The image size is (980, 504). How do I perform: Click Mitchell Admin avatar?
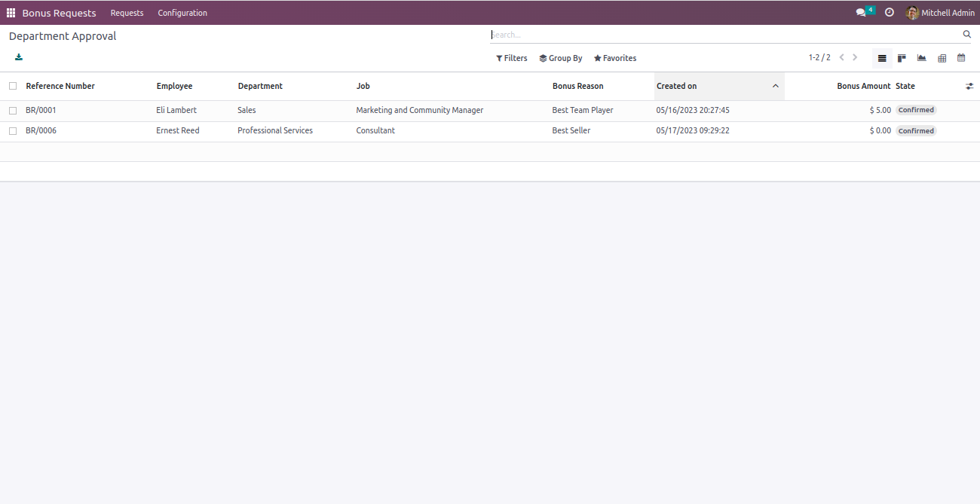tap(912, 13)
